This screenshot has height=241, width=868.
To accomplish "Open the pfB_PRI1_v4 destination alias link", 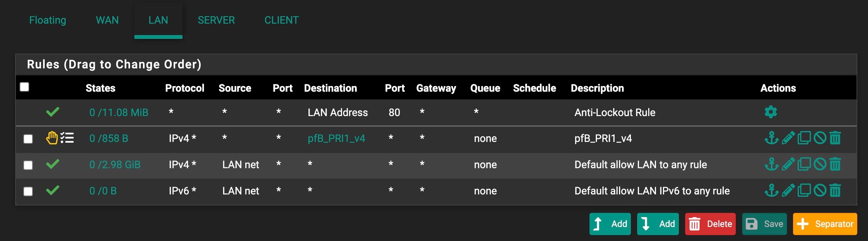I will [336, 138].
